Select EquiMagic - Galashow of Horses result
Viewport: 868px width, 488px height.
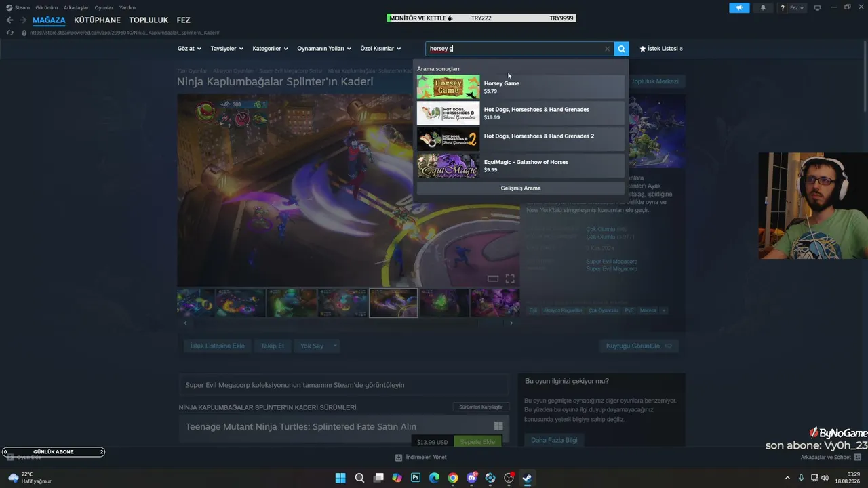(x=520, y=165)
